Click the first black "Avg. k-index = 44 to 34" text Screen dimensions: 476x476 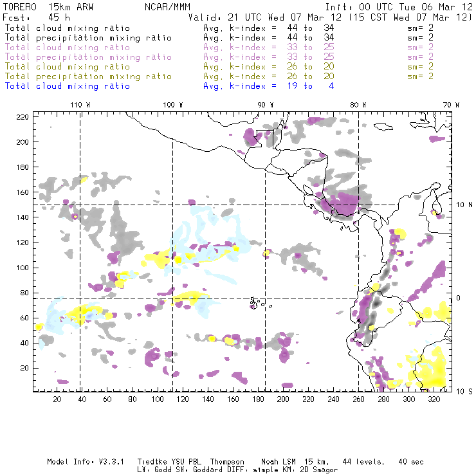(x=269, y=28)
